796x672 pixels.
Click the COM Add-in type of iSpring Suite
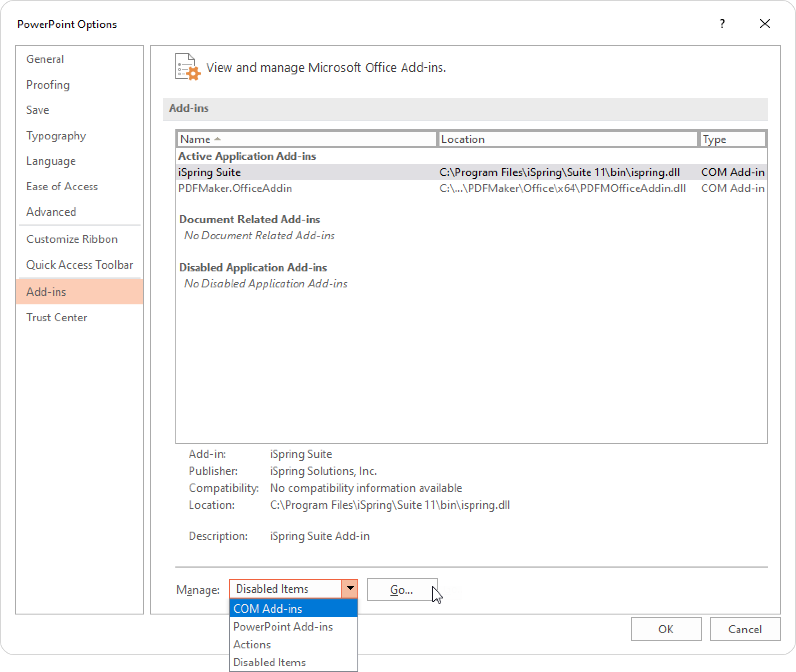tap(732, 172)
